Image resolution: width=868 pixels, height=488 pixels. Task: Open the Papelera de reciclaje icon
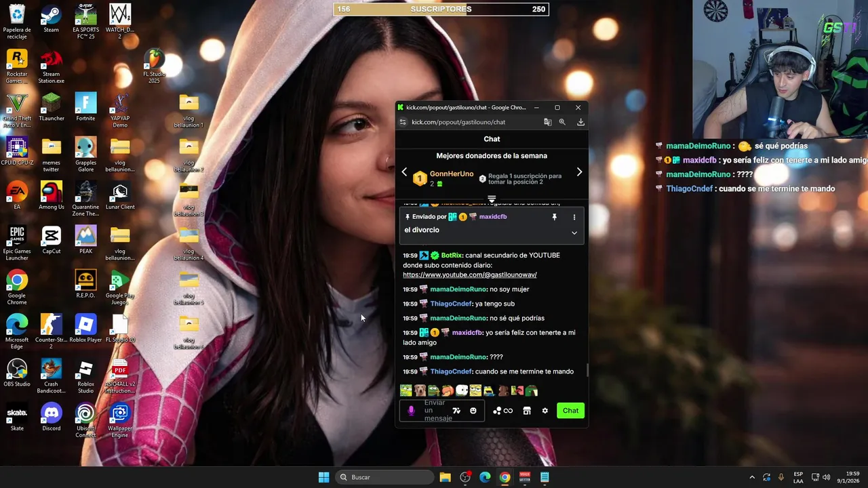[17, 22]
